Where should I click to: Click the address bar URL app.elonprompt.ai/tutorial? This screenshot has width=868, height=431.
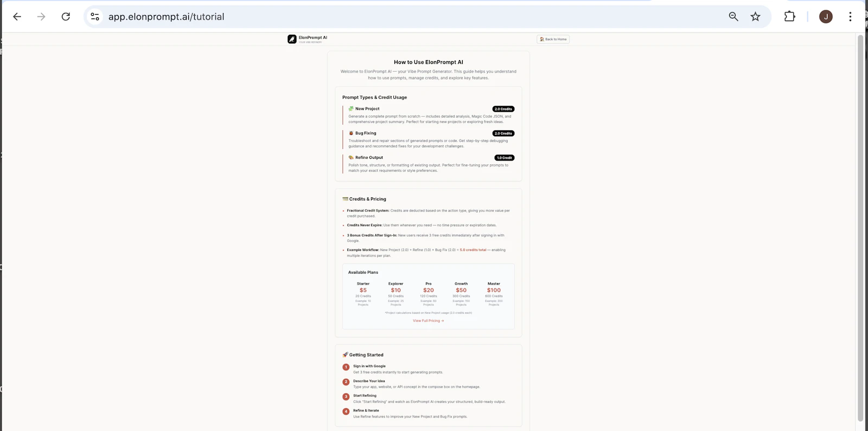click(x=167, y=17)
